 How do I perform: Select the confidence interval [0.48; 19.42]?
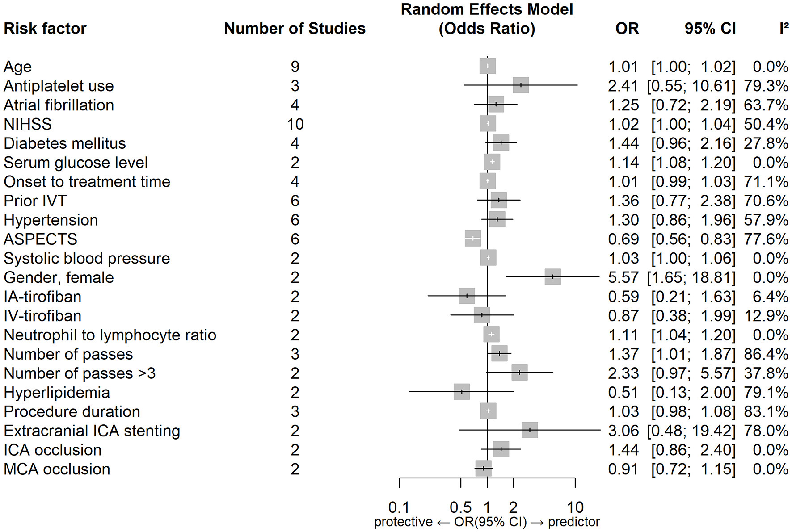pyautogui.click(x=691, y=431)
